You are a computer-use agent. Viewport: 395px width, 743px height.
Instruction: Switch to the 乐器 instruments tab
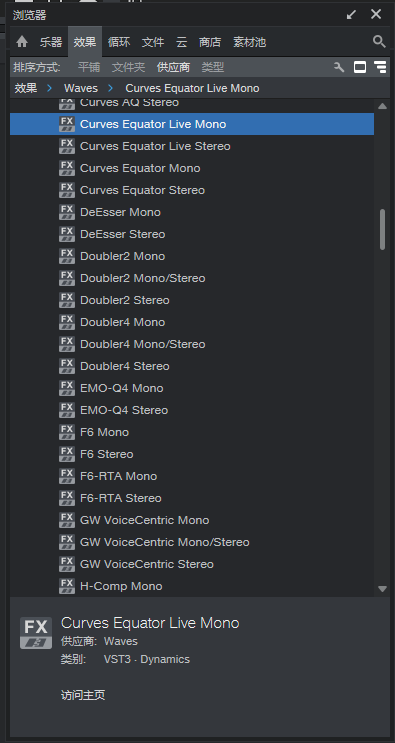pos(51,42)
